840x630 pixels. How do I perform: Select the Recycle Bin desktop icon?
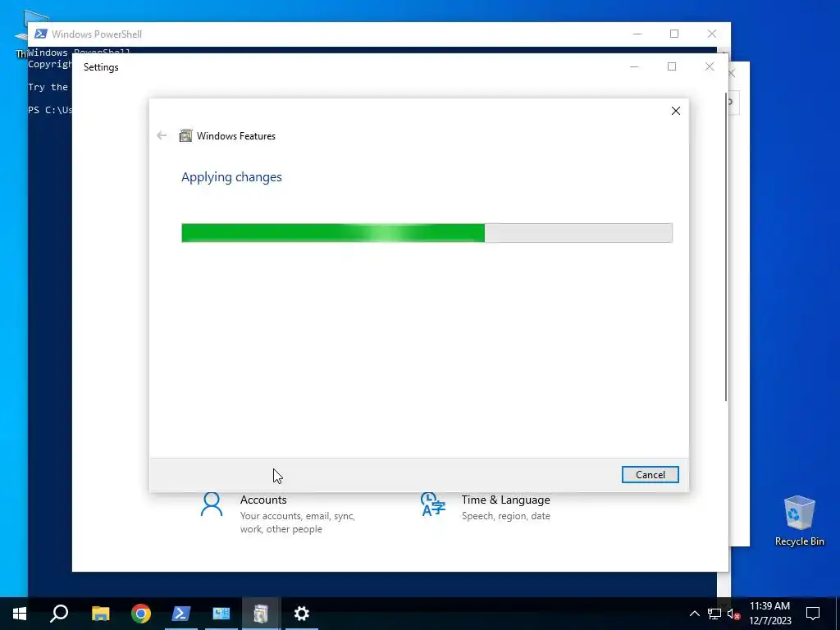pyautogui.click(x=799, y=521)
